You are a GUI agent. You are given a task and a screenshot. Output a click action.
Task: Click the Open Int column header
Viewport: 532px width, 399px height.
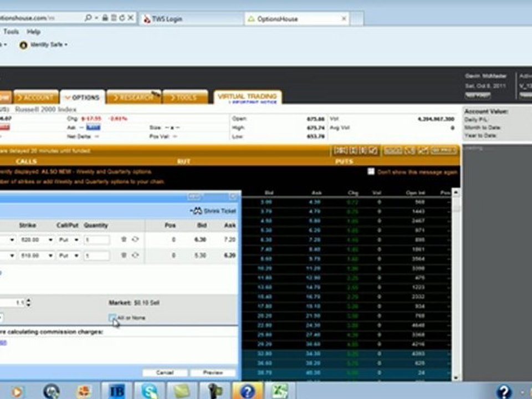click(415, 193)
